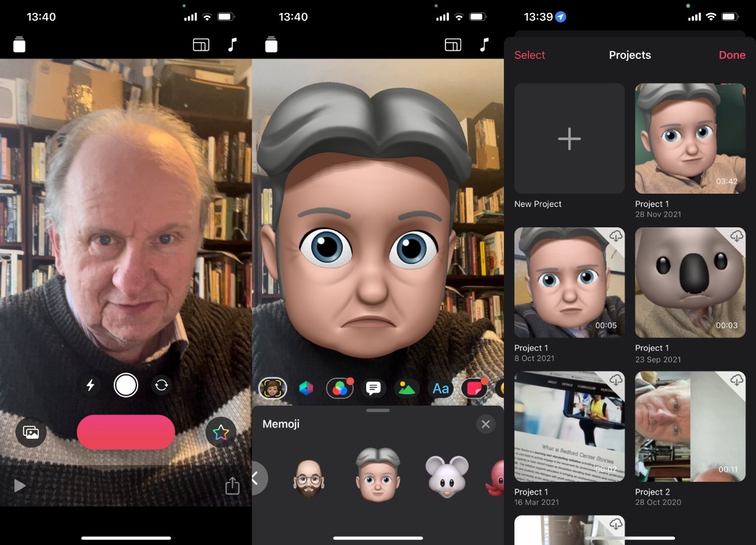The width and height of the screenshot is (756, 545).
Task: Play the clip with the play triangle
Action: (20, 485)
